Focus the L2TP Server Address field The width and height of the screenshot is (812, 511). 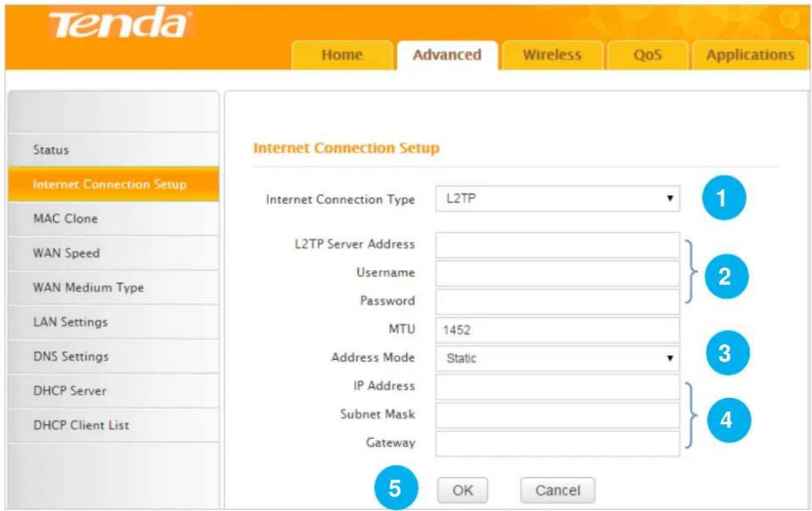pos(557,245)
